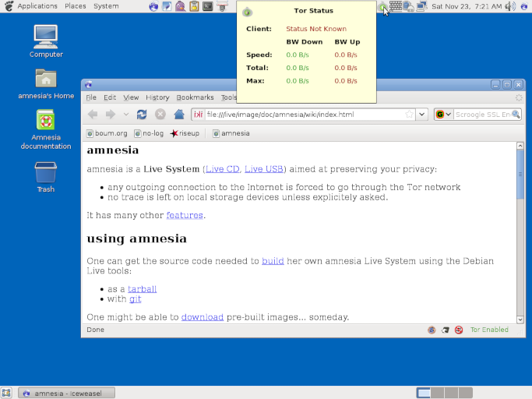Click the Computer desktop icon
The width and height of the screenshot is (532, 399).
pos(46,36)
